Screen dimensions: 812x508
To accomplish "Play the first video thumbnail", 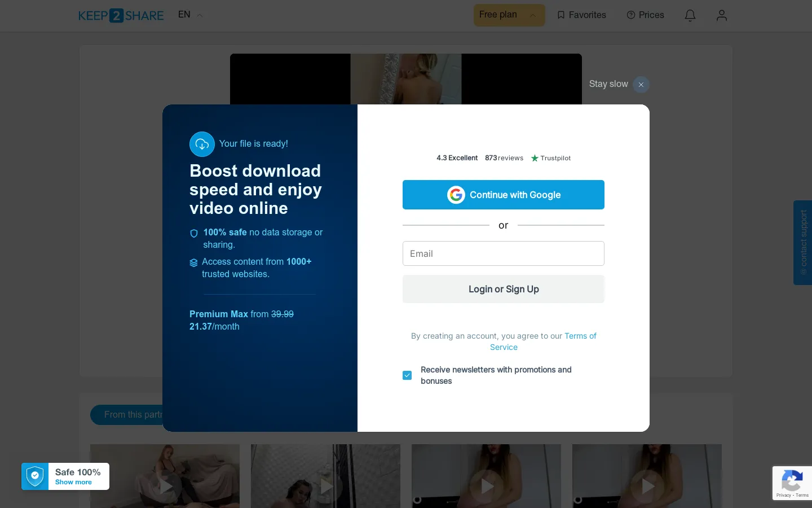I will coord(165,486).
